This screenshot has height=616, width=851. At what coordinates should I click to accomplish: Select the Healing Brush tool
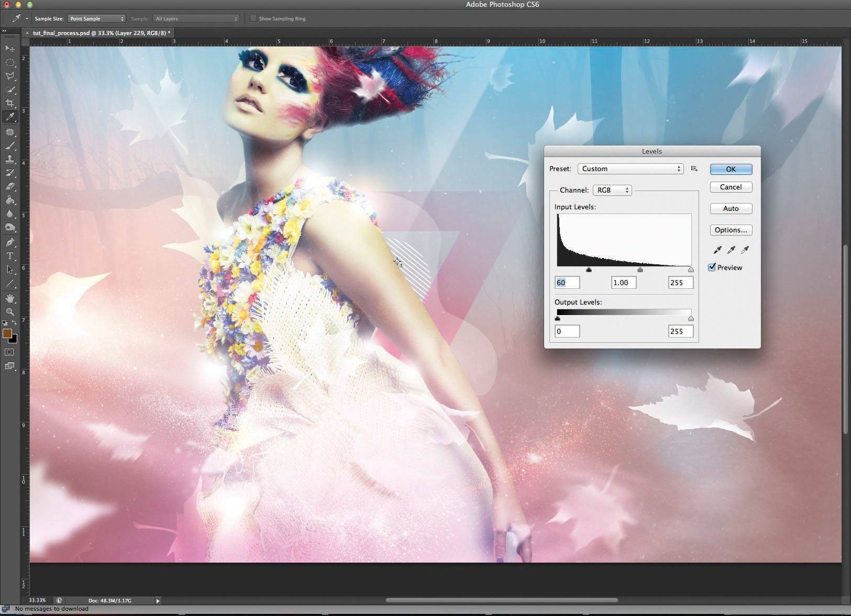(10, 132)
